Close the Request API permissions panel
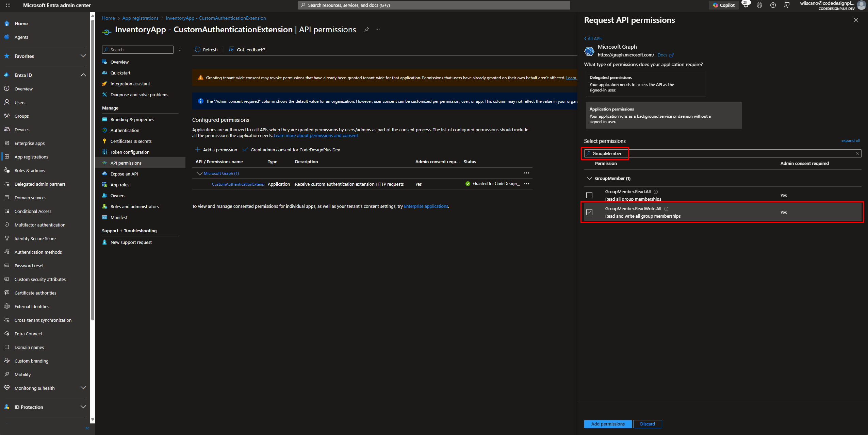The width and height of the screenshot is (868, 435). coord(856,20)
